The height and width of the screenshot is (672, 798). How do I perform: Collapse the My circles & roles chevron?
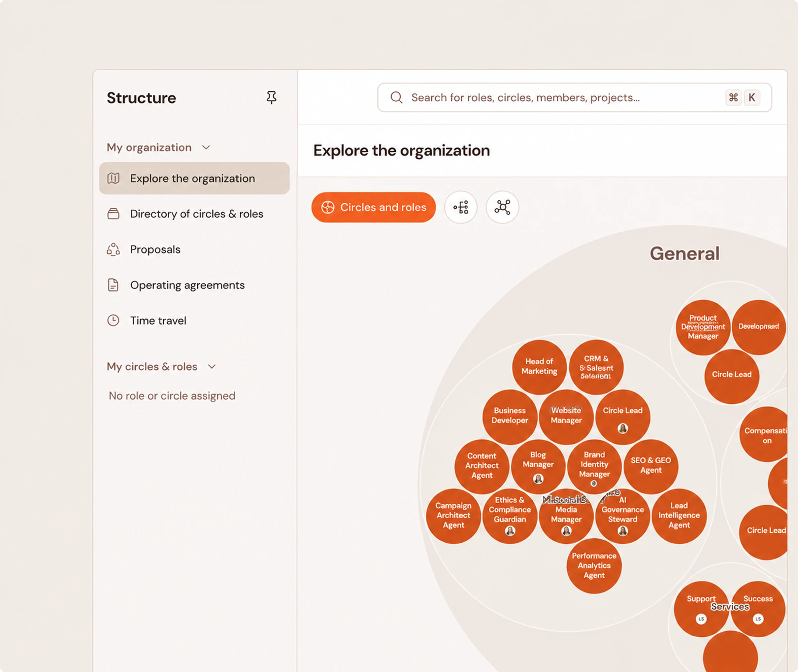tap(212, 366)
